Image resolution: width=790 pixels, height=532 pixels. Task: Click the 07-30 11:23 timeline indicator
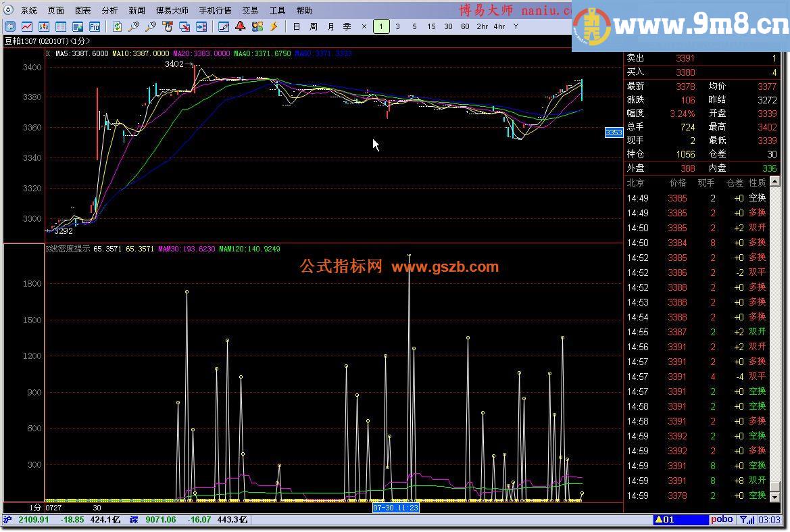coord(396,507)
